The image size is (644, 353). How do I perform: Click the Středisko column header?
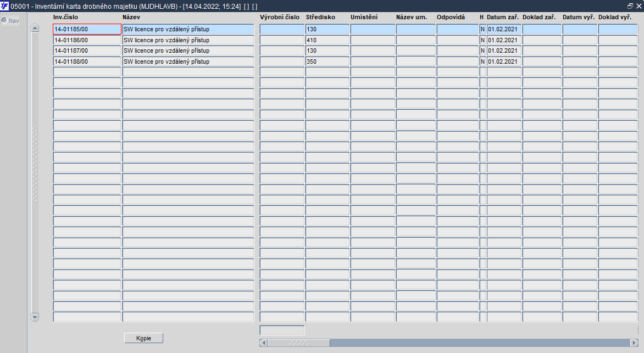[x=320, y=17]
